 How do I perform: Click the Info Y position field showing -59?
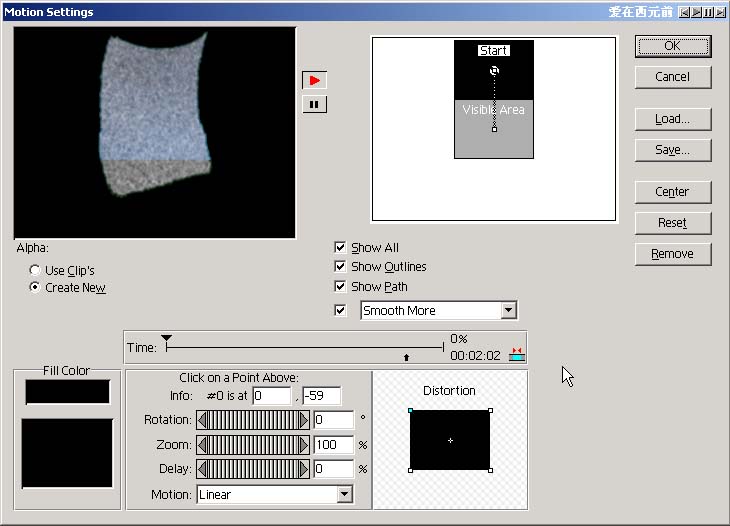[321, 396]
